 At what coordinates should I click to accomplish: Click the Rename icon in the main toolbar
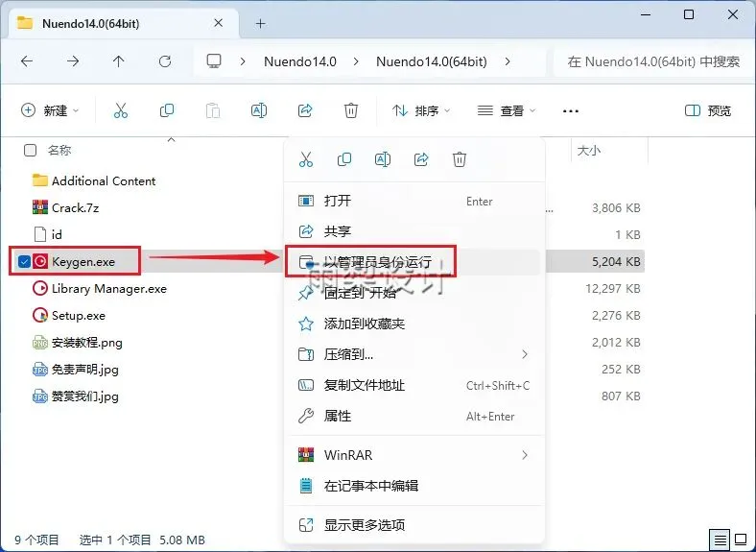(259, 110)
